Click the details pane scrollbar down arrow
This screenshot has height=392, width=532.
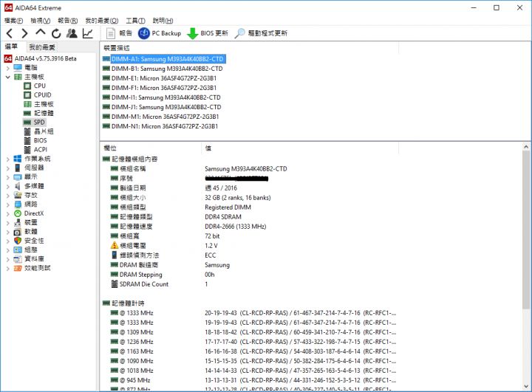(x=526, y=386)
